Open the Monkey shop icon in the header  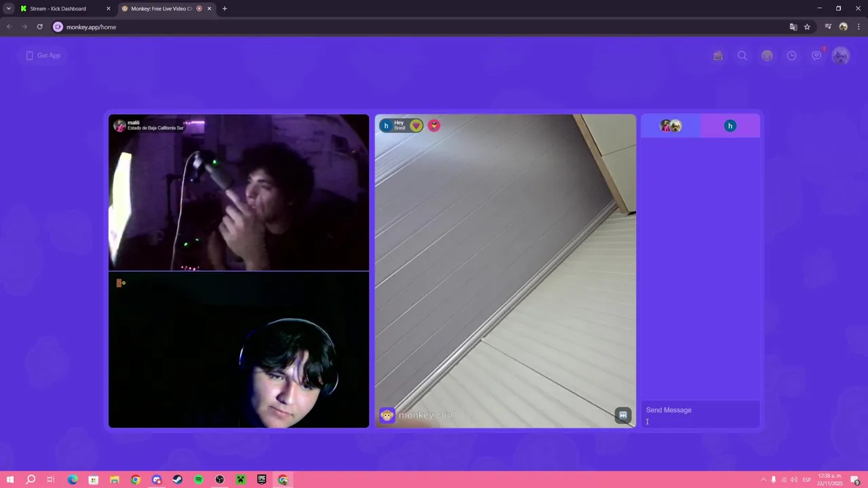click(718, 56)
